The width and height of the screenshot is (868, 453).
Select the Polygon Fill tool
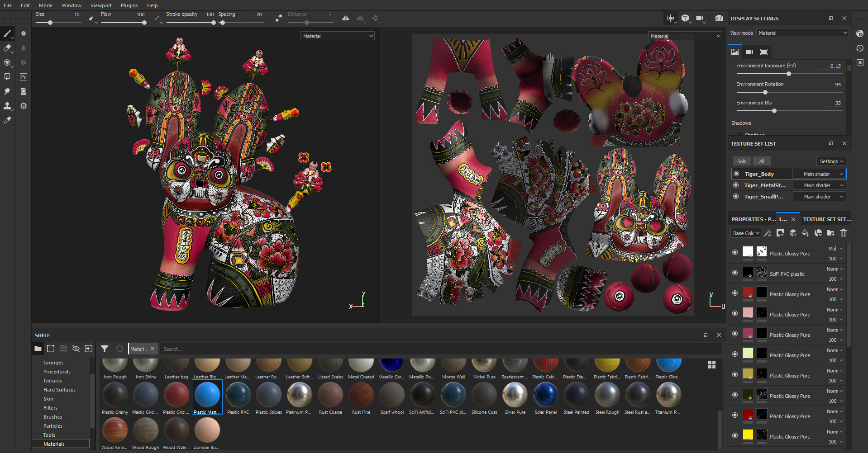point(7,77)
